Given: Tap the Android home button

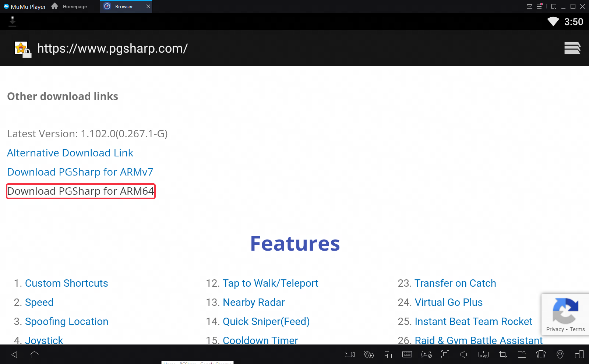Looking at the screenshot, I should 34,354.
